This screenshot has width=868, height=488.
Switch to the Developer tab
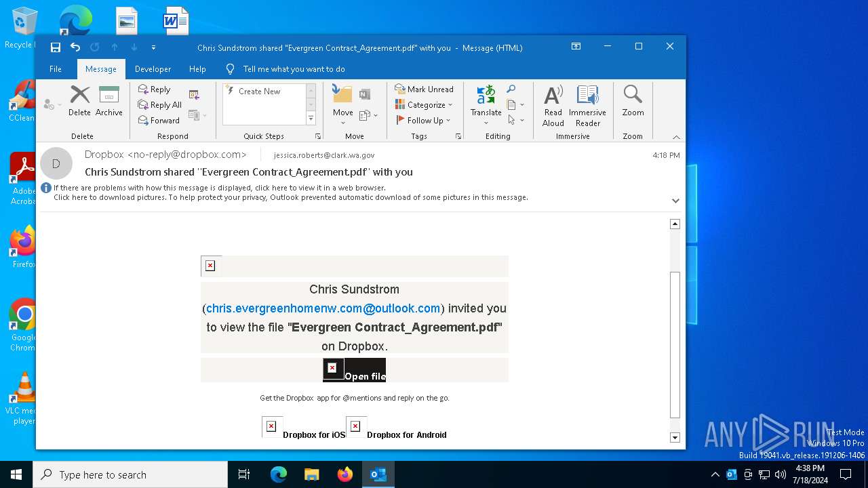tap(153, 69)
